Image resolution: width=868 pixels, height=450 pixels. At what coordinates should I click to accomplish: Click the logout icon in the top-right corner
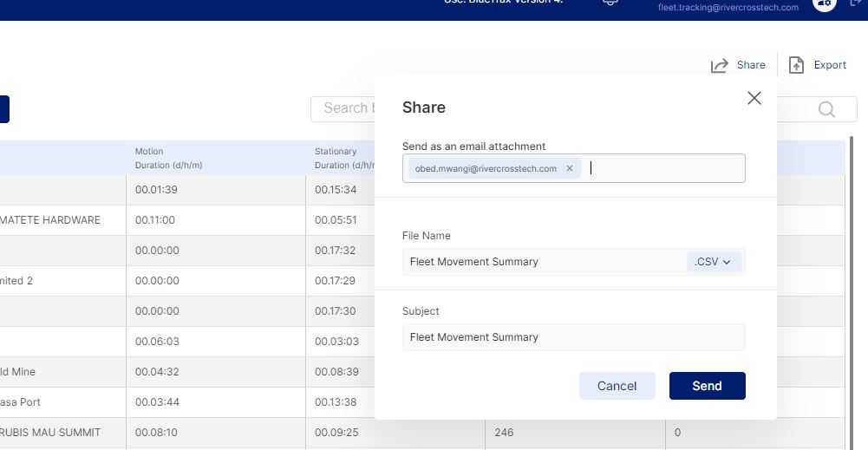858,3
